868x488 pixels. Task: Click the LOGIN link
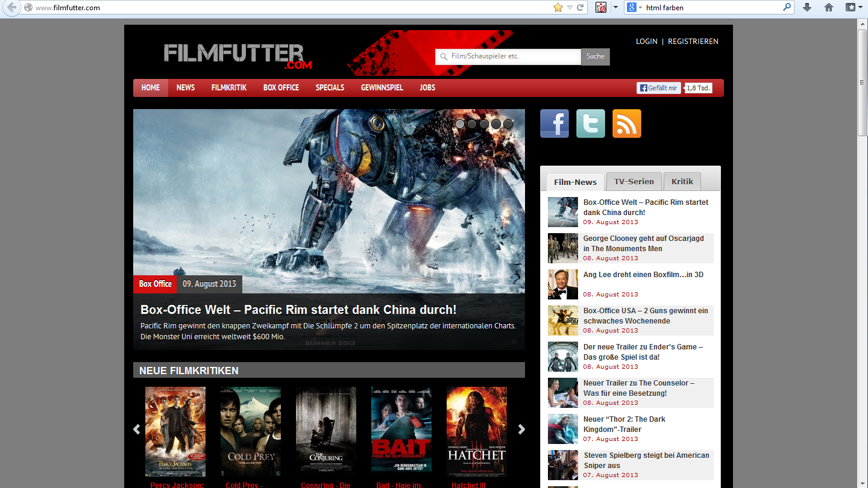646,42
